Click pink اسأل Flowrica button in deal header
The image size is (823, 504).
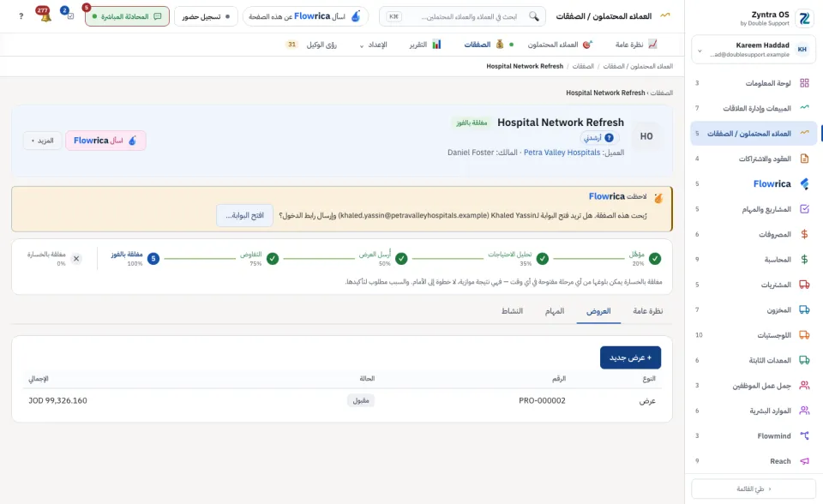point(105,141)
